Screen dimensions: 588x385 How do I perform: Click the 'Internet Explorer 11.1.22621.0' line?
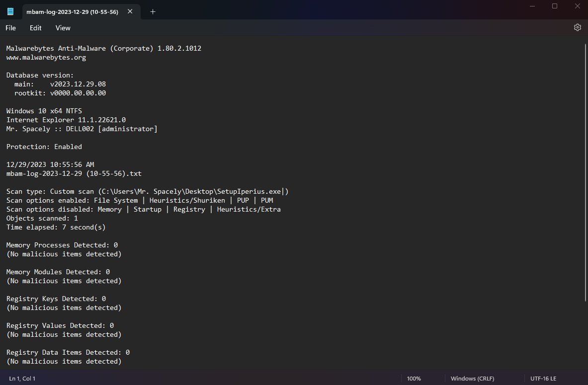point(66,120)
